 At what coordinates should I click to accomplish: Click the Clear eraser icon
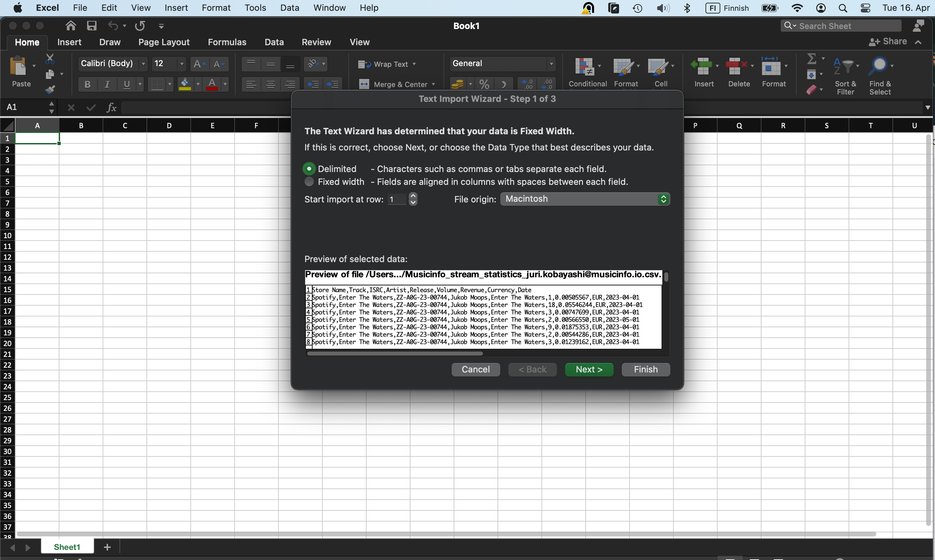(x=811, y=90)
